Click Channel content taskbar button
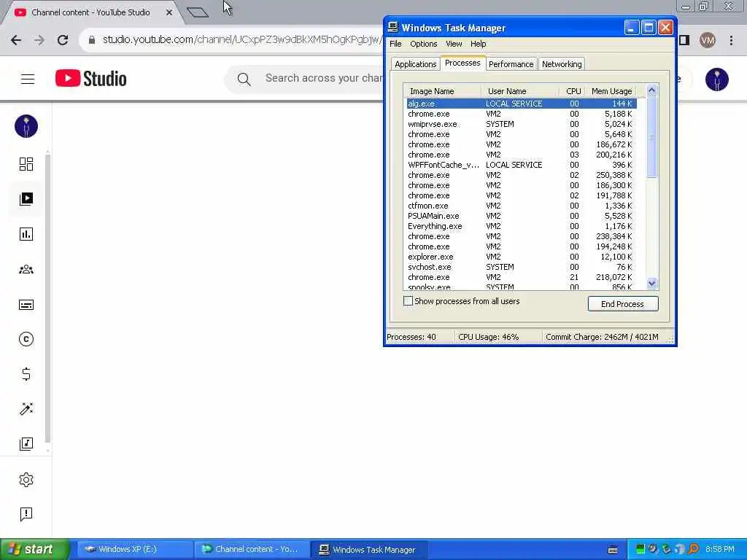Screen dimensions: 747x560 pos(252,550)
